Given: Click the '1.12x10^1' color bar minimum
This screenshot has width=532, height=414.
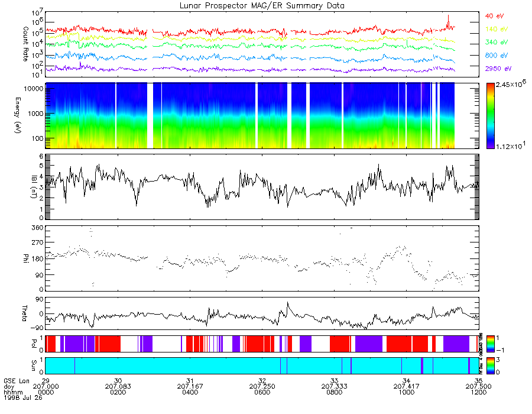Looking at the screenshot, I should point(511,145).
